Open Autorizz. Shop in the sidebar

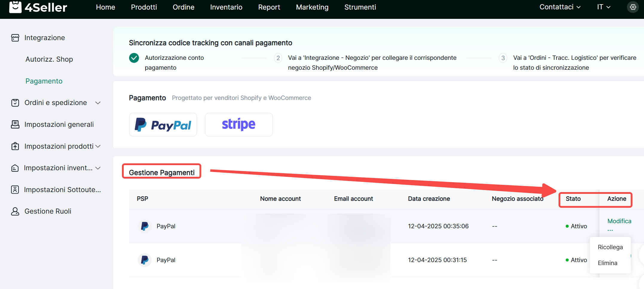pyautogui.click(x=49, y=59)
